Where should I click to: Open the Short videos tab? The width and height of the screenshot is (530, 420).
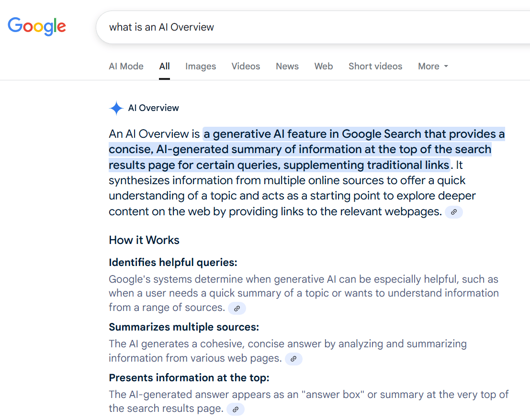pos(375,66)
